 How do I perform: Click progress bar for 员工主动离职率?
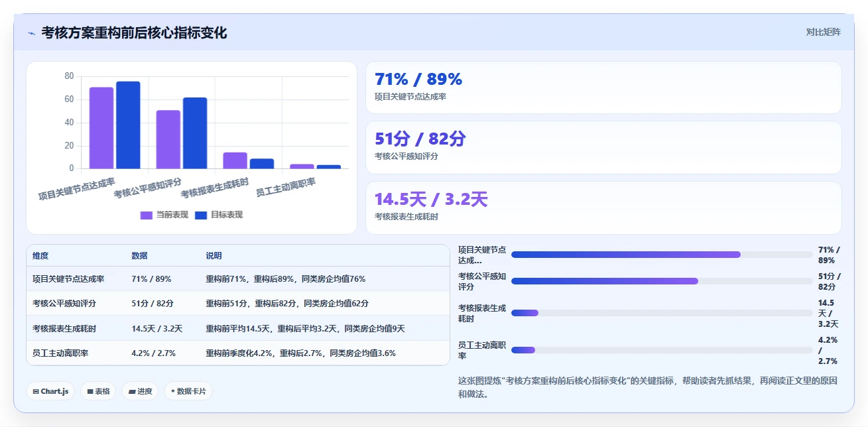click(662, 350)
